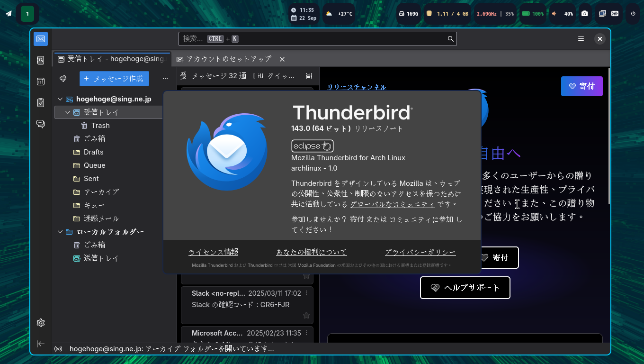Open リリースノート link in About dialog
644x364 pixels.
[x=379, y=128]
